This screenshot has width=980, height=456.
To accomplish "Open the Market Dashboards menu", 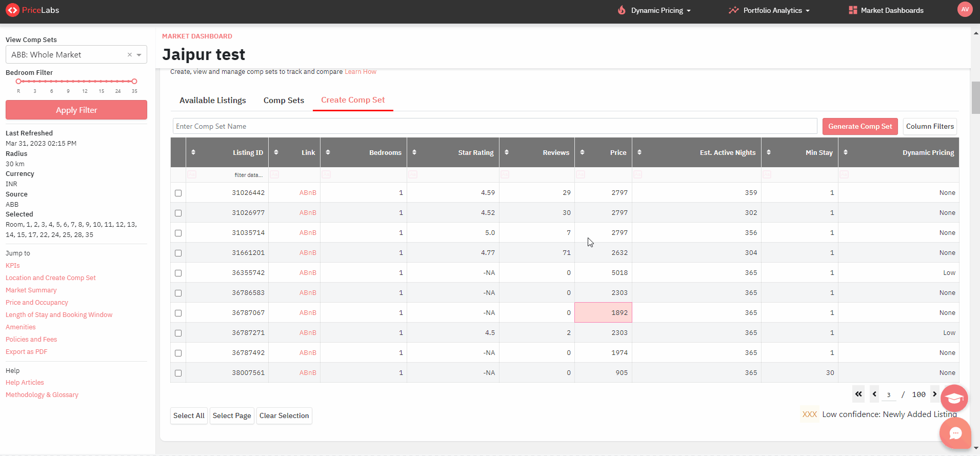I will (x=886, y=10).
